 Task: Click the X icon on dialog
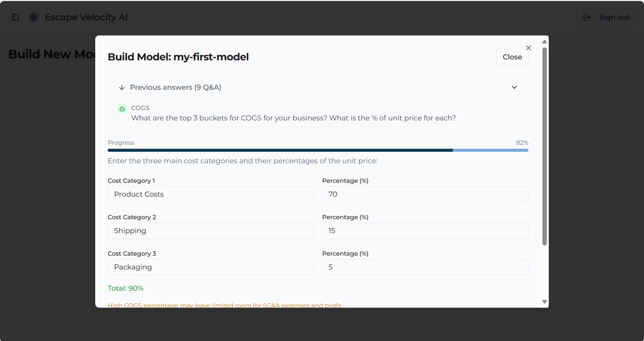pos(529,48)
